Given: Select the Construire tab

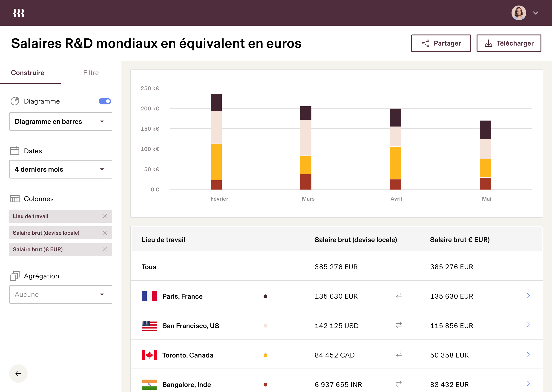Looking at the screenshot, I should tap(28, 72).
